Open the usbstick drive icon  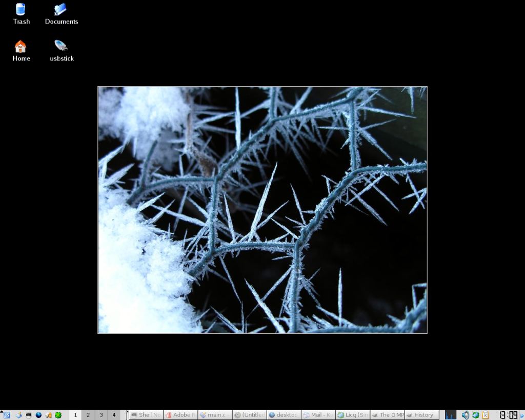61,50
